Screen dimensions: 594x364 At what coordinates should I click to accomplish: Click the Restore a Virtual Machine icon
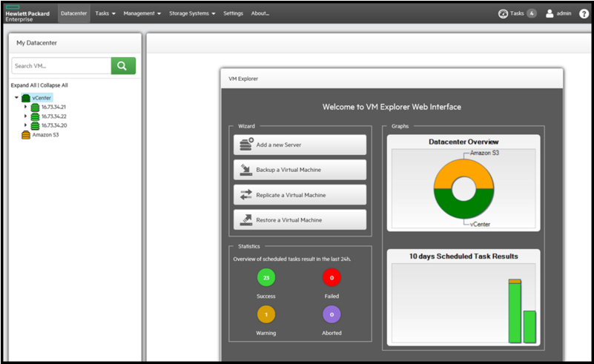click(x=246, y=219)
